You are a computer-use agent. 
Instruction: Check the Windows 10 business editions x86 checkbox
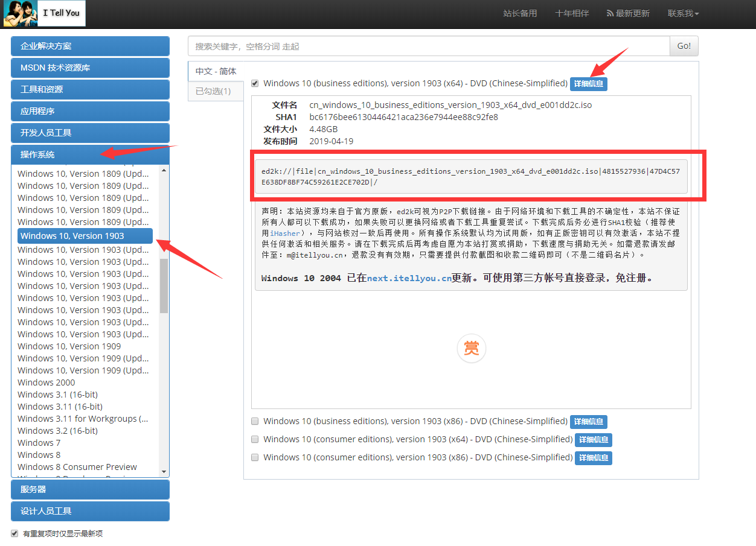(x=255, y=421)
